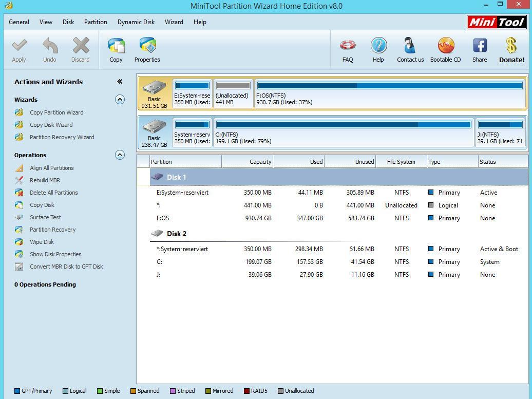
Task: Select the E:System-reserviert partition row
Action: (339, 193)
